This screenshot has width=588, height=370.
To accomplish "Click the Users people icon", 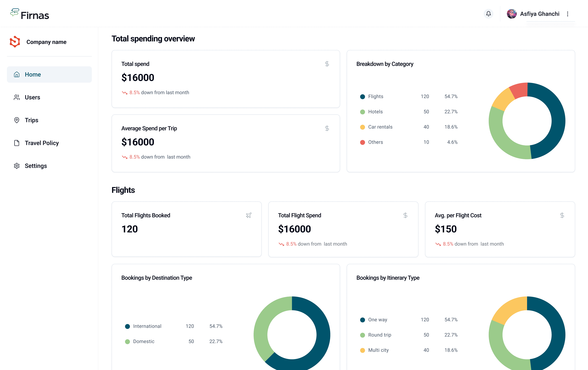I will pos(17,97).
